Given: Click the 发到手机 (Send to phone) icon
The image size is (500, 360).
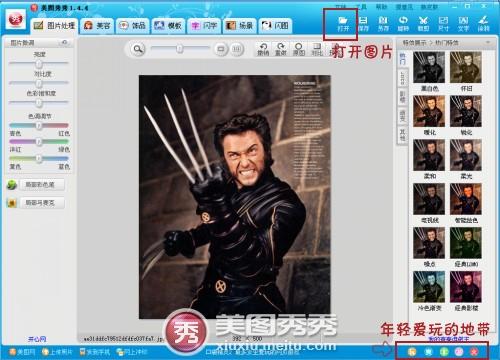Looking at the screenshot, I should point(83,352).
